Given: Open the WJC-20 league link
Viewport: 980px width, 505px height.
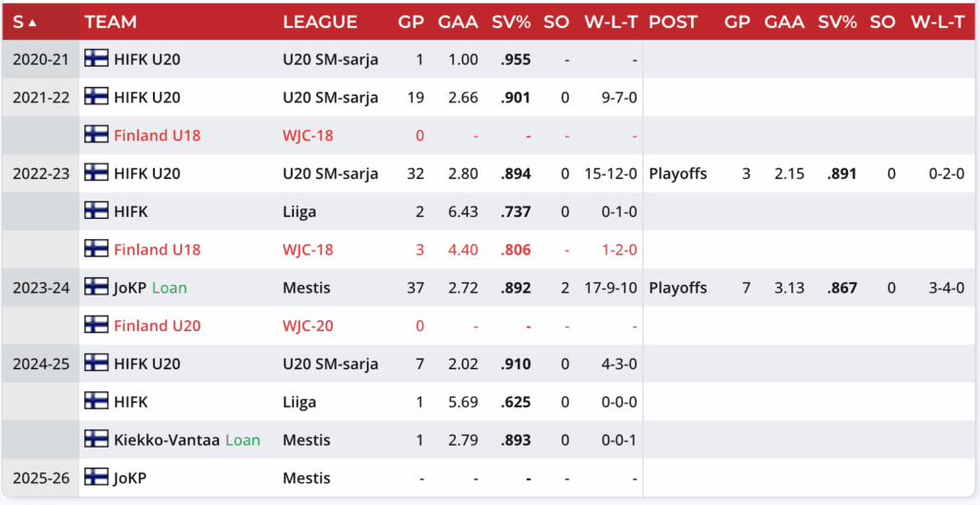Looking at the screenshot, I should [x=308, y=325].
